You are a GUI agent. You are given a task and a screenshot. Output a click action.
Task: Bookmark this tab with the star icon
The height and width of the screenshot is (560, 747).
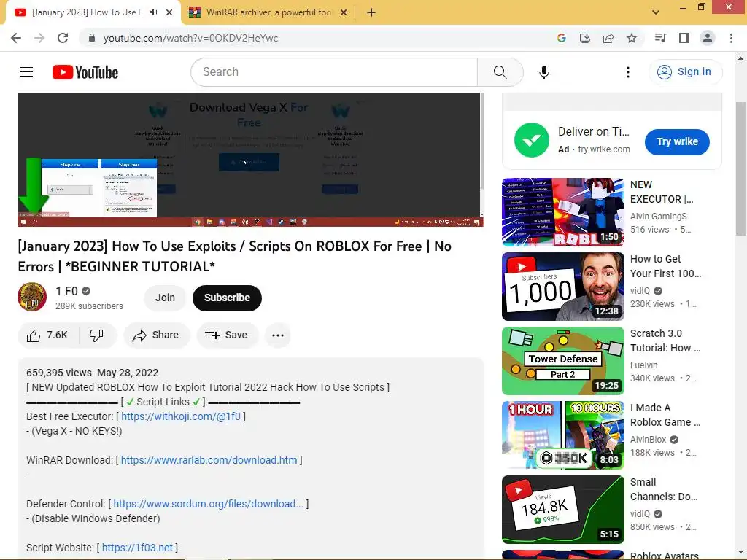[x=632, y=38]
